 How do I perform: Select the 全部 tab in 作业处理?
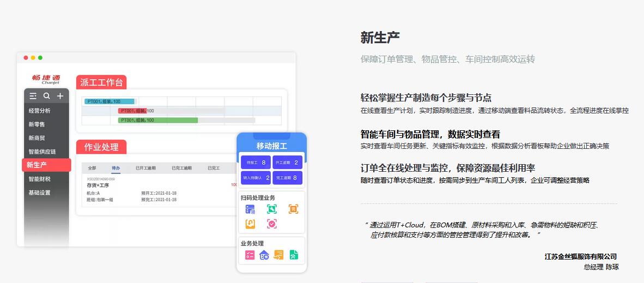pyautogui.click(x=92, y=168)
